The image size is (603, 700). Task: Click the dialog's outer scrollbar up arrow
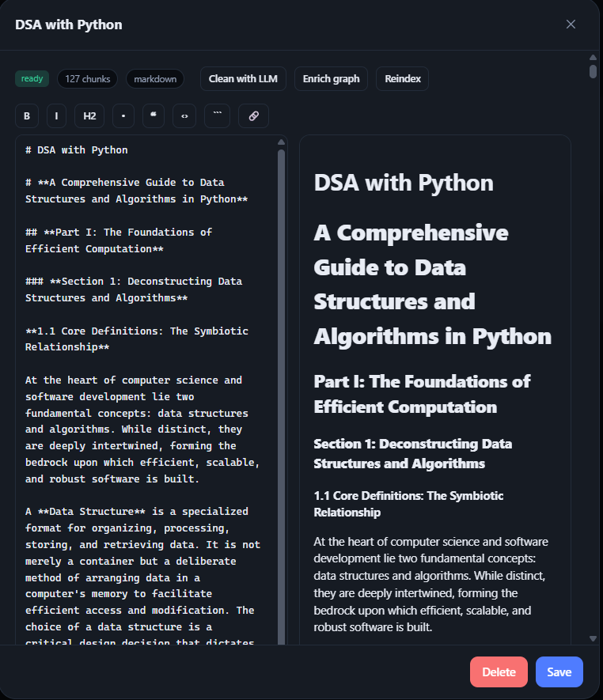point(594,58)
